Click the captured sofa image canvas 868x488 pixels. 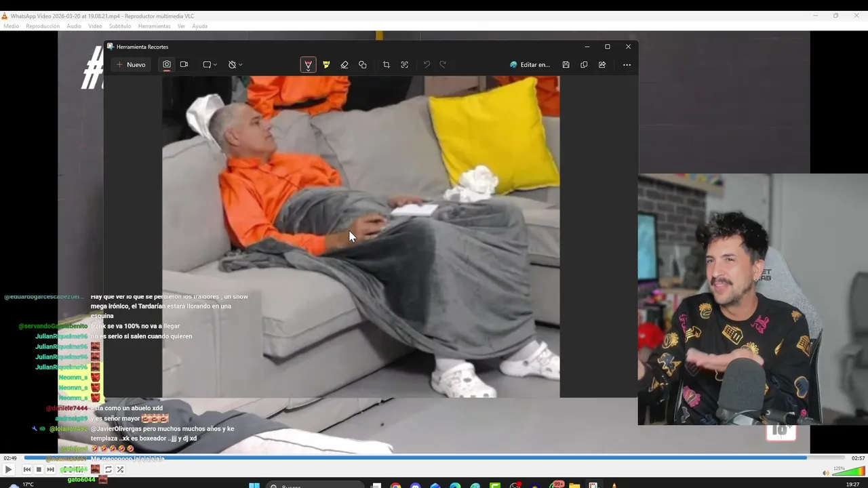coord(361,237)
